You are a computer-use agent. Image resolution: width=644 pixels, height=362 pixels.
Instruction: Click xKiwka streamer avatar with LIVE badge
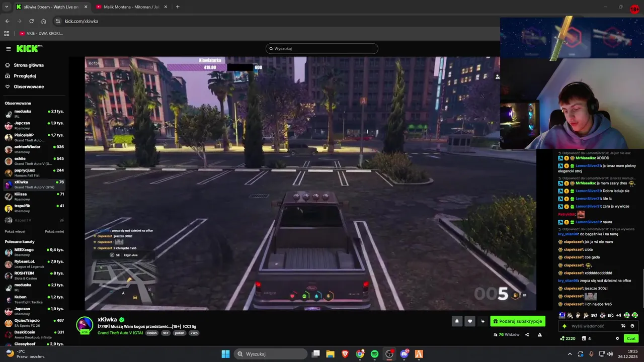click(85, 325)
